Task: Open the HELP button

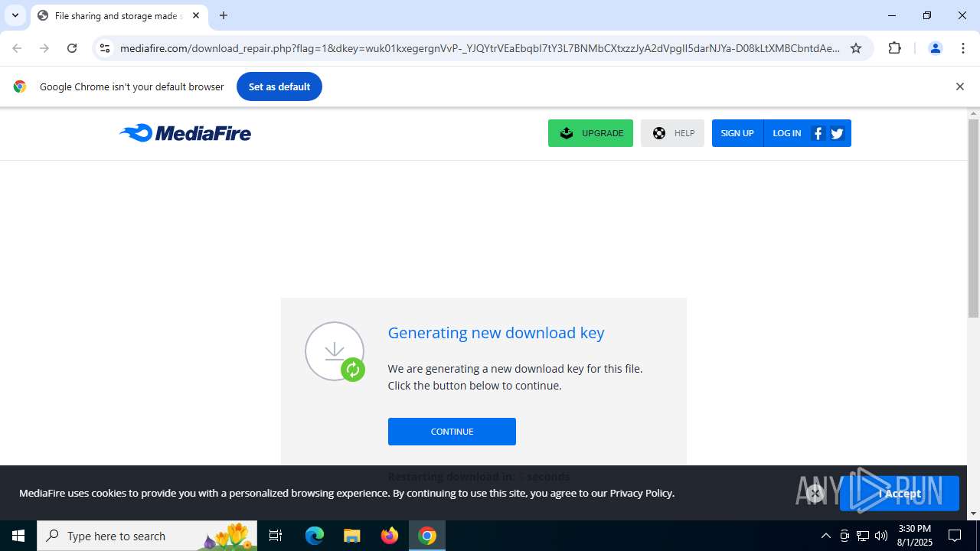Action: click(672, 133)
